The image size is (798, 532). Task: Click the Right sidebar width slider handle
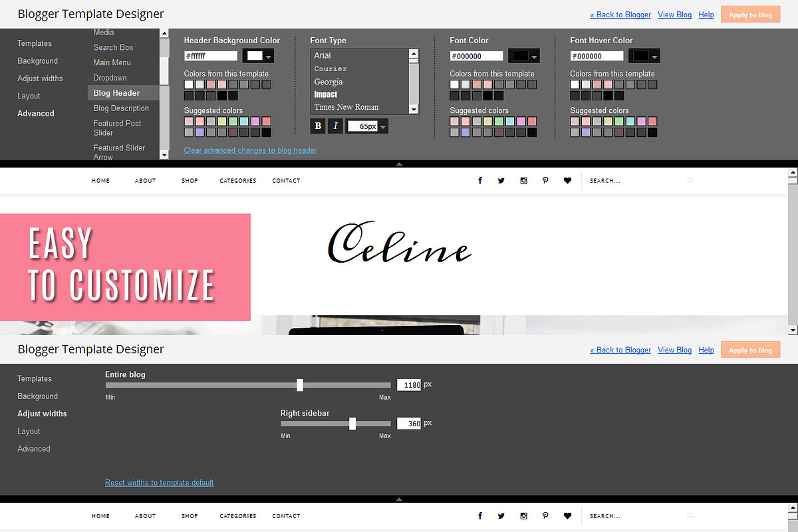tap(352, 424)
